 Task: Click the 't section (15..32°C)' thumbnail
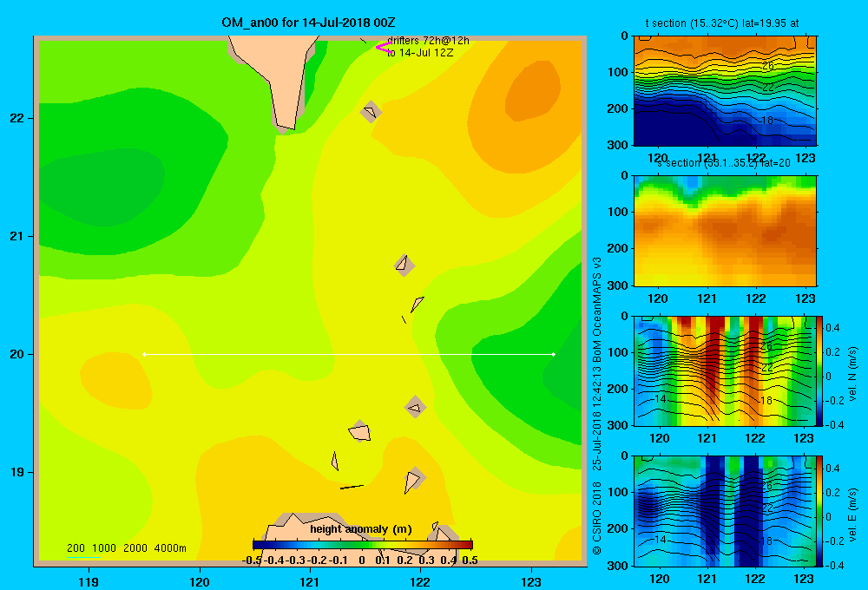tap(725, 91)
